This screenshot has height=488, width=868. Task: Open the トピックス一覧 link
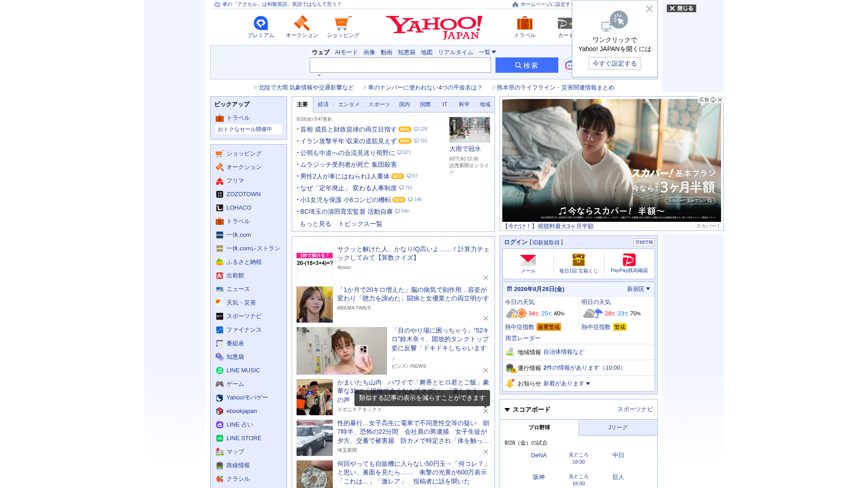[x=360, y=224]
